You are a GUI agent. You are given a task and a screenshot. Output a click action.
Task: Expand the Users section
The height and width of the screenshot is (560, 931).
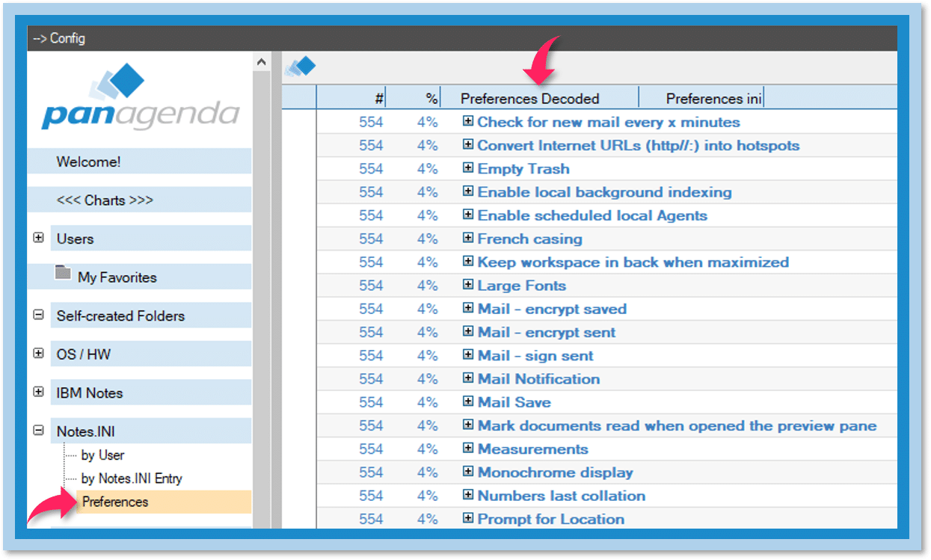39,239
